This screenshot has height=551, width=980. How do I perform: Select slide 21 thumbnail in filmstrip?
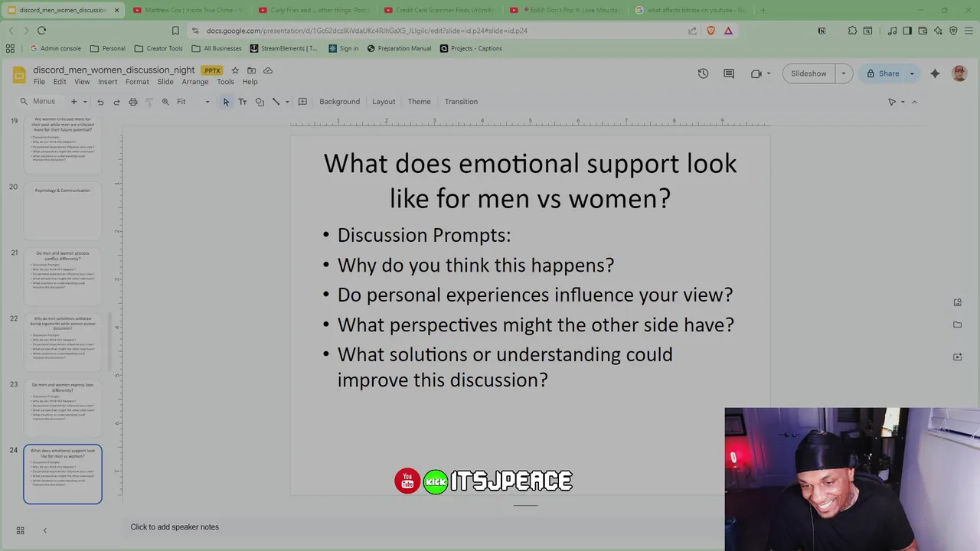click(x=63, y=276)
